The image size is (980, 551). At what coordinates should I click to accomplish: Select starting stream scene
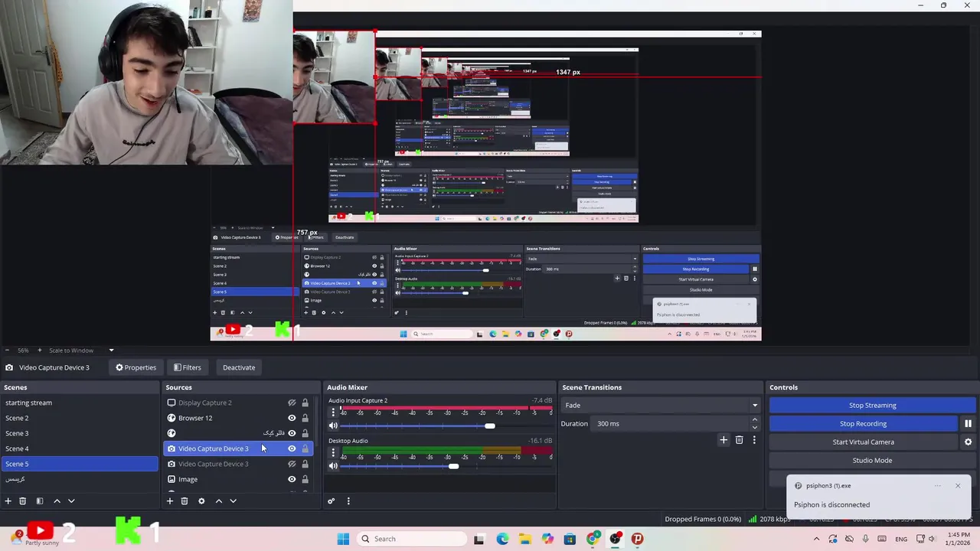(80, 403)
